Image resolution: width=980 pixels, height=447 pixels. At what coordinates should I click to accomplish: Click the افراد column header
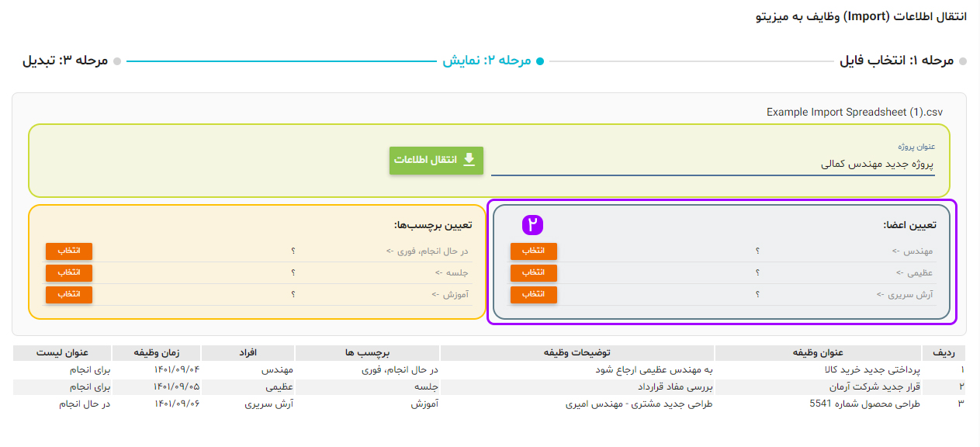(x=248, y=353)
